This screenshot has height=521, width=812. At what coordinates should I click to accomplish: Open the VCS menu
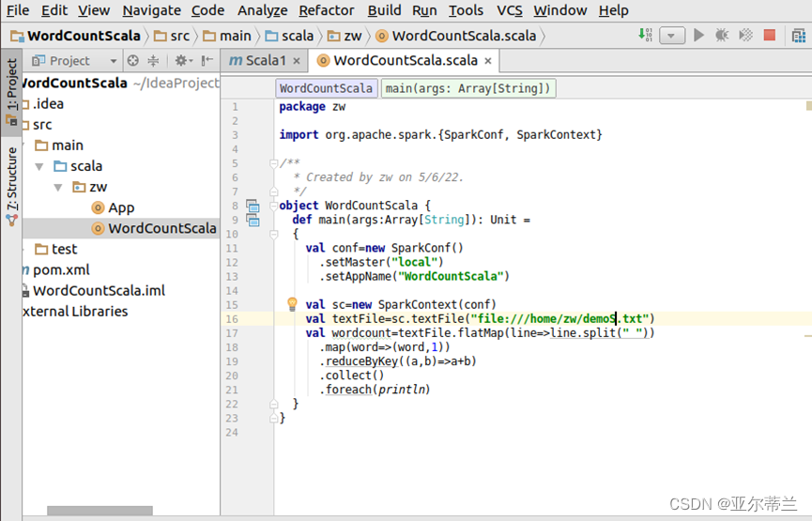(x=509, y=10)
